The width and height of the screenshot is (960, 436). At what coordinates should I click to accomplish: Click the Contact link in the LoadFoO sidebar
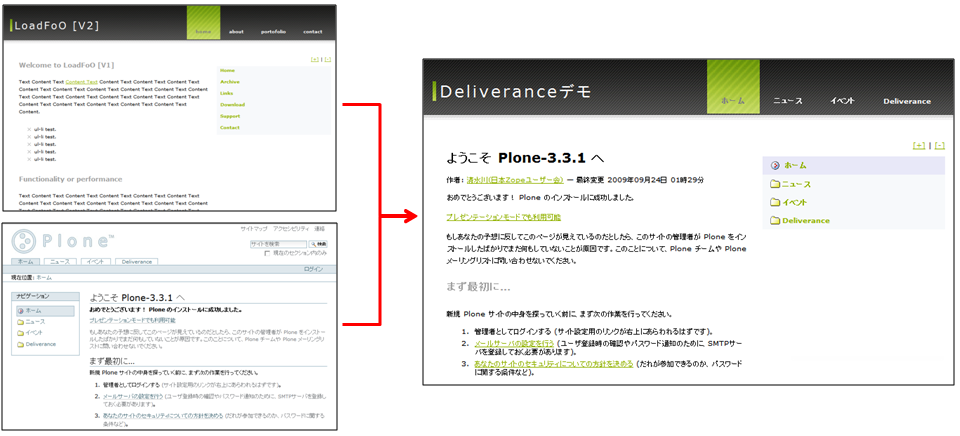coord(230,127)
